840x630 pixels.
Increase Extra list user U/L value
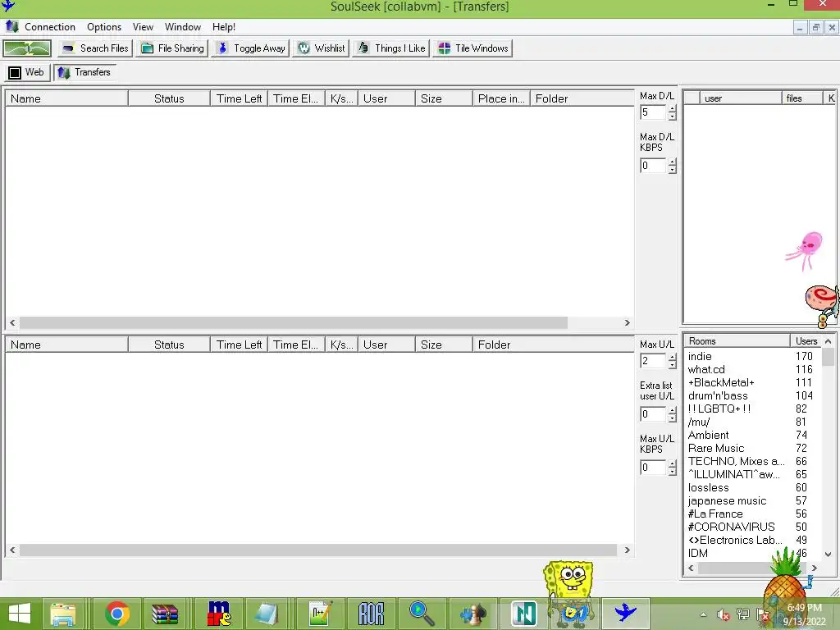(x=673, y=410)
